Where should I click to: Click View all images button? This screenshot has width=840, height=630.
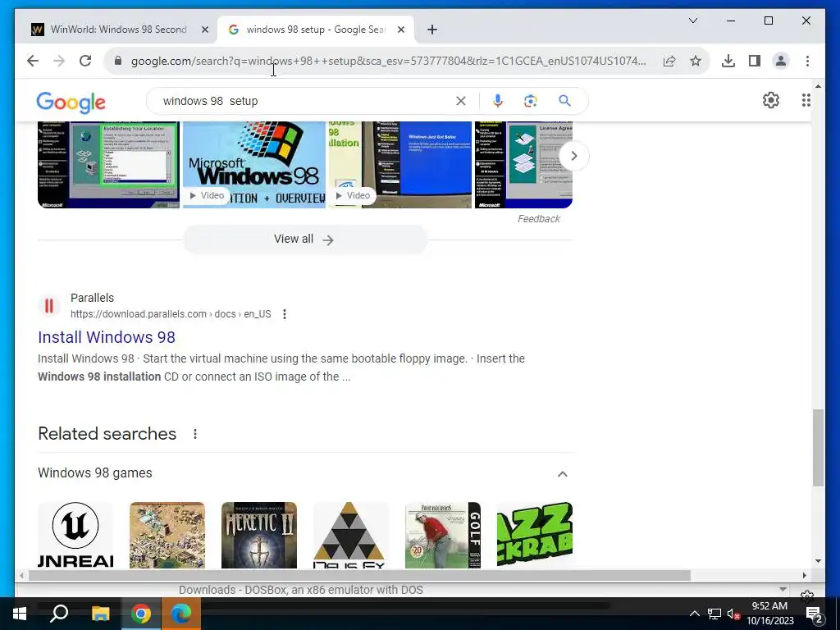click(x=305, y=240)
